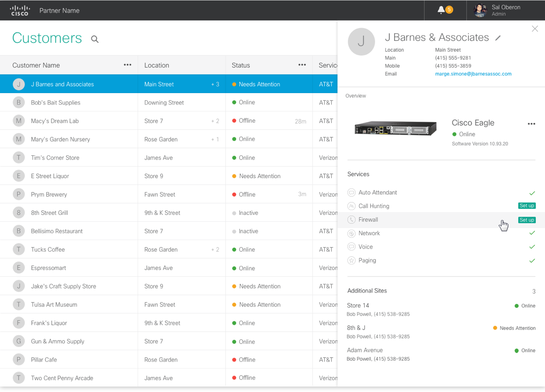Screen dimensions: 545x392
Task: Click Inactive status for 8th Street Grill
Action: pyautogui.click(x=245, y=213)
